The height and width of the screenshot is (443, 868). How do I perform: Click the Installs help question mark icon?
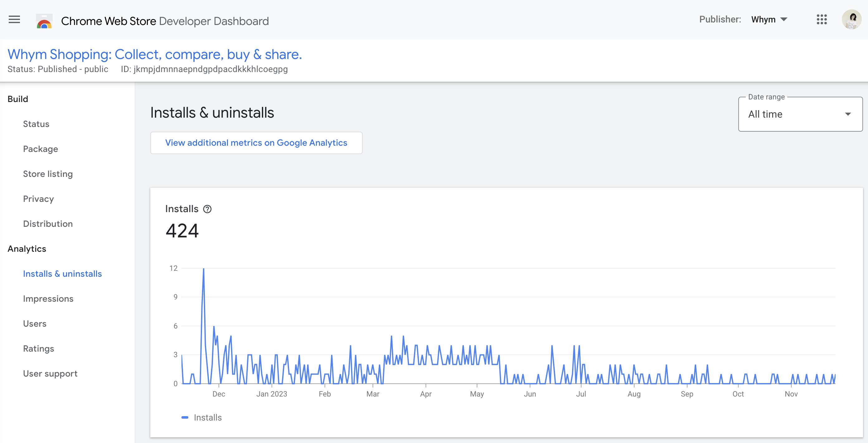pyautogui.click(x=207, y=209)
